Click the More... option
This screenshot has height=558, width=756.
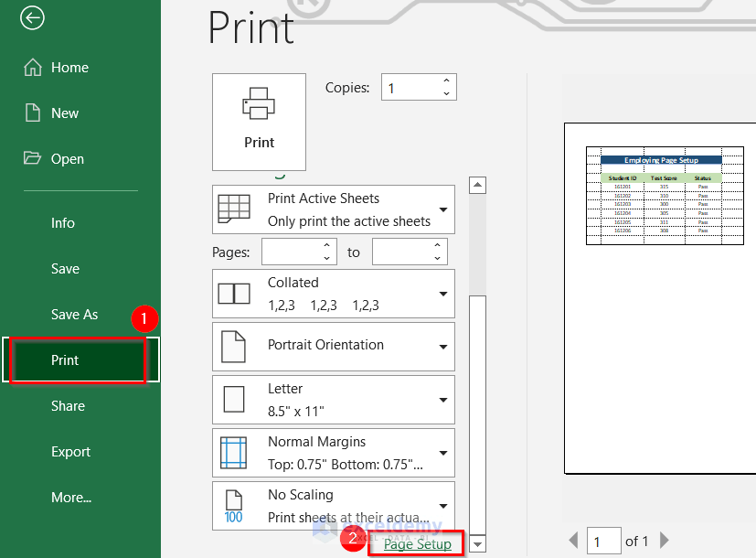tap(71, 497)
